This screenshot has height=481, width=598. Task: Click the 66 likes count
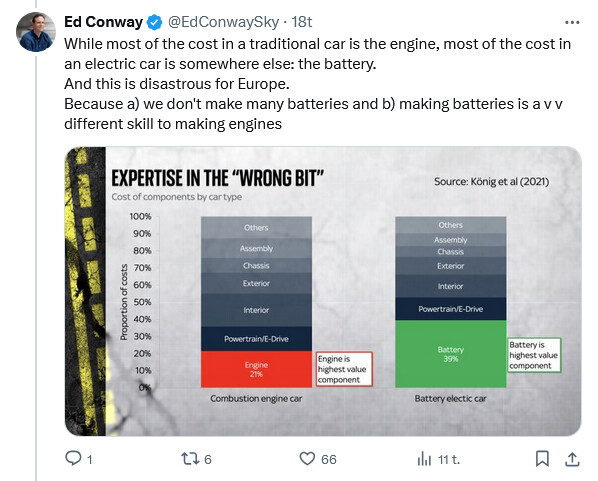pos(329,459)
